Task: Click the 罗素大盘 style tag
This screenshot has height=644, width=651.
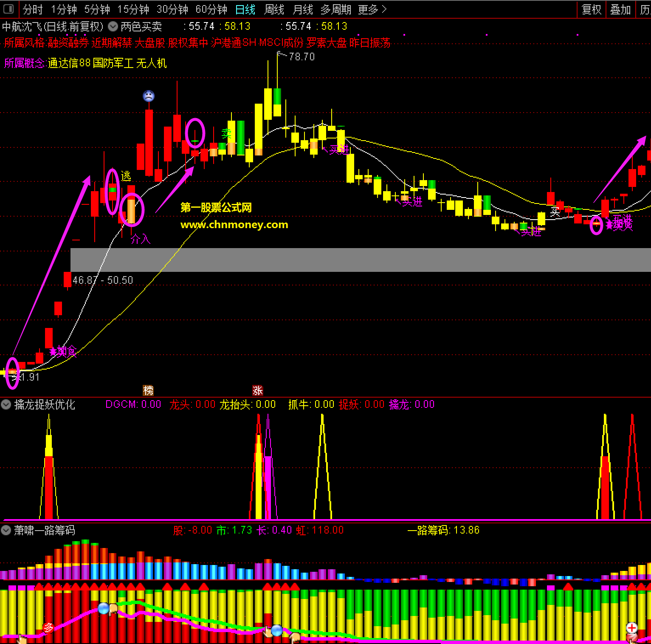Action: (327, 42)
